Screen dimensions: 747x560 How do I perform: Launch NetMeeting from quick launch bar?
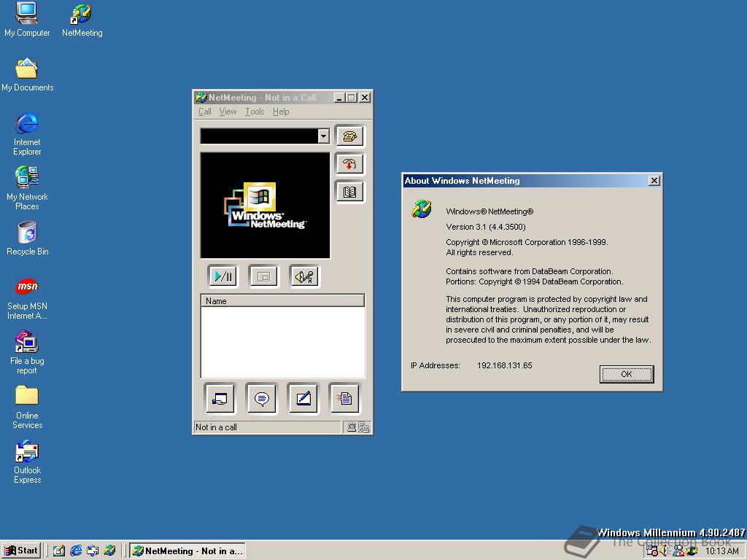[x=109, y=551]
